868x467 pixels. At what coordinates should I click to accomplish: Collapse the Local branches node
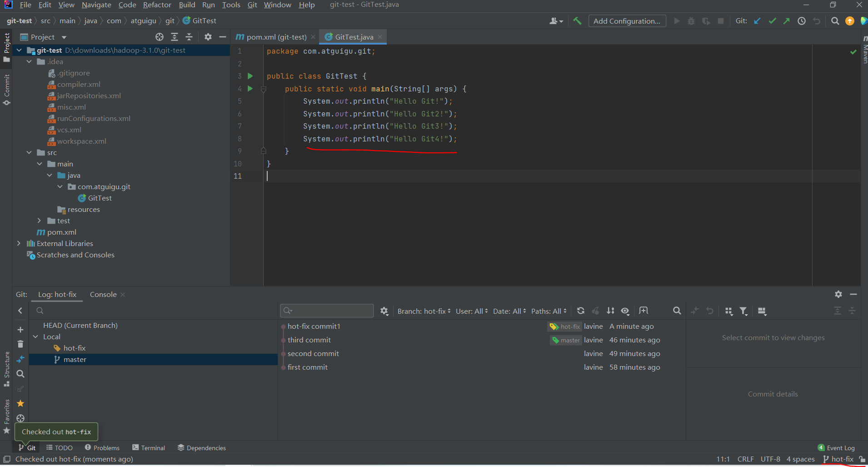(36, 337)
